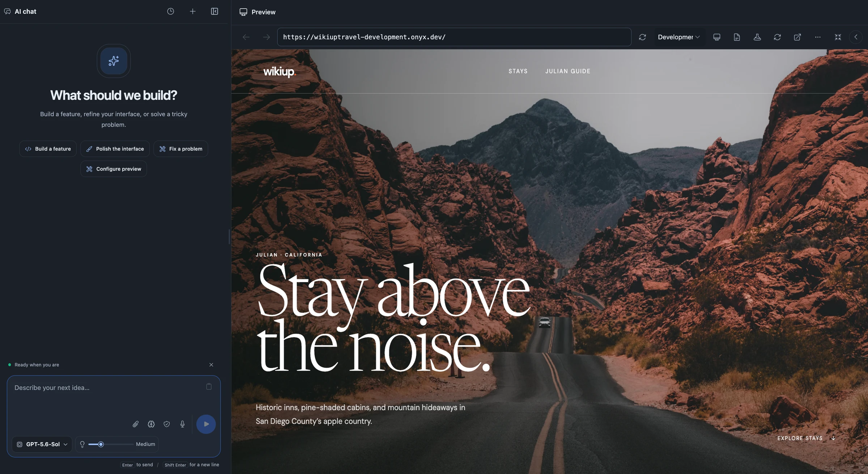
Task: Collapse the AI chat side panel
Action: point(214,11)
